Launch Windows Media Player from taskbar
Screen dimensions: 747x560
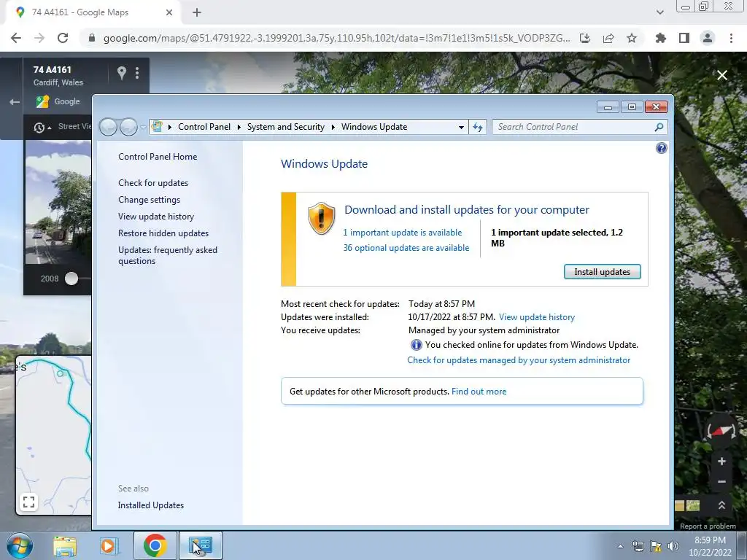coord(109,546)
